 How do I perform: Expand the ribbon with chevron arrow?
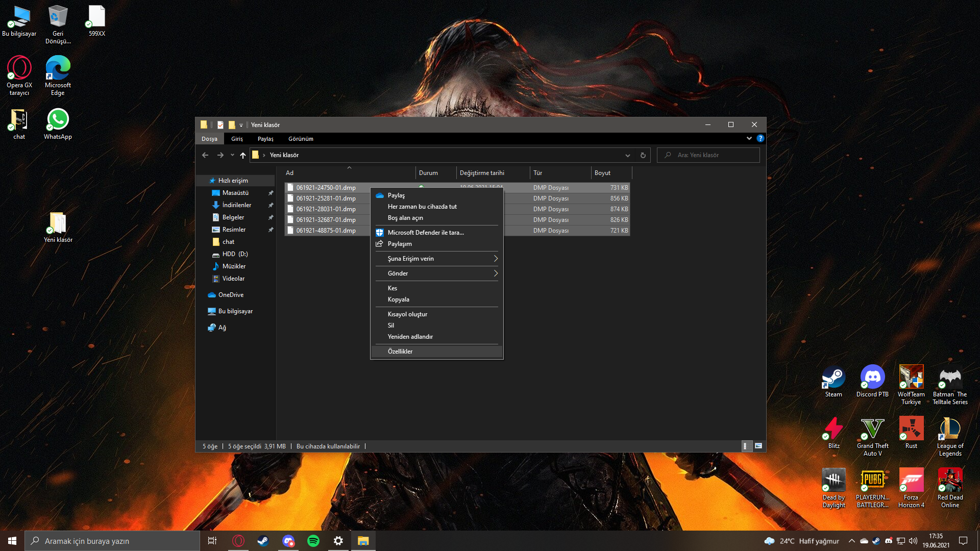pos(749,138)
